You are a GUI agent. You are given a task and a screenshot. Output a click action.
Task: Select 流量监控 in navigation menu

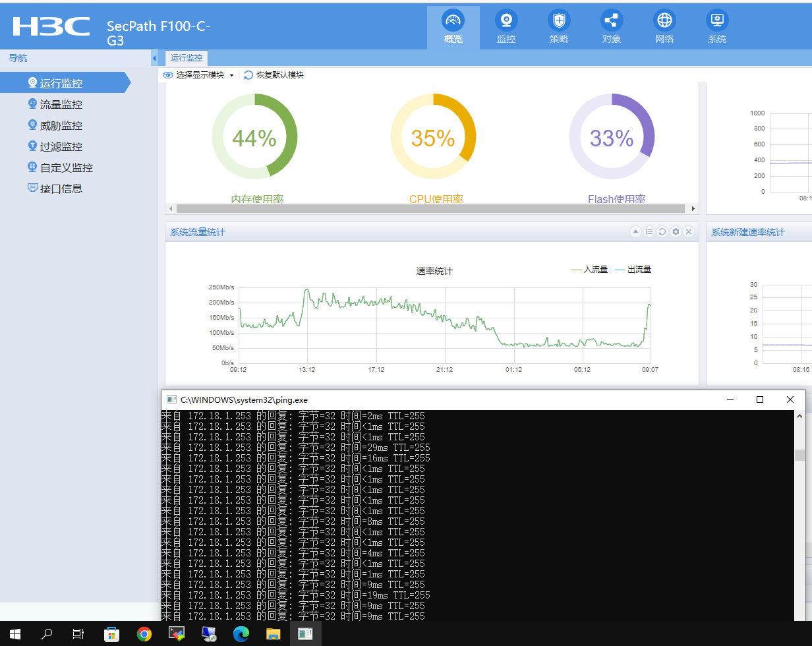coord(61,104)
